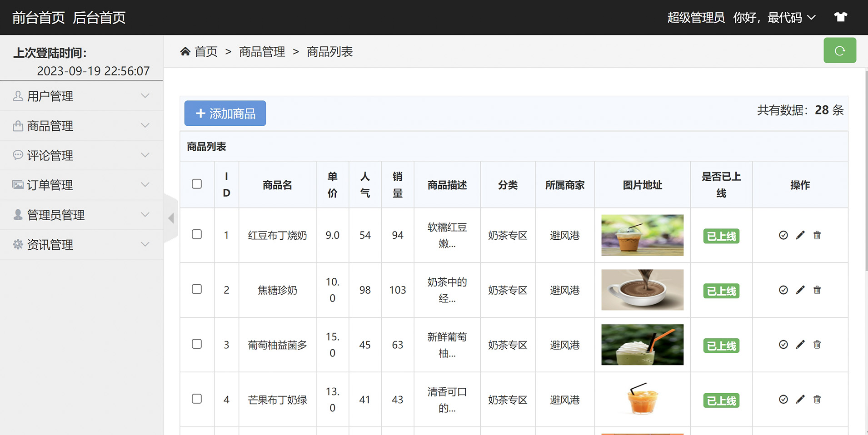Viewport: 868px width, 435px height.
Task: Toggle the select-all checkbox in table header
Action: [197, 184]
